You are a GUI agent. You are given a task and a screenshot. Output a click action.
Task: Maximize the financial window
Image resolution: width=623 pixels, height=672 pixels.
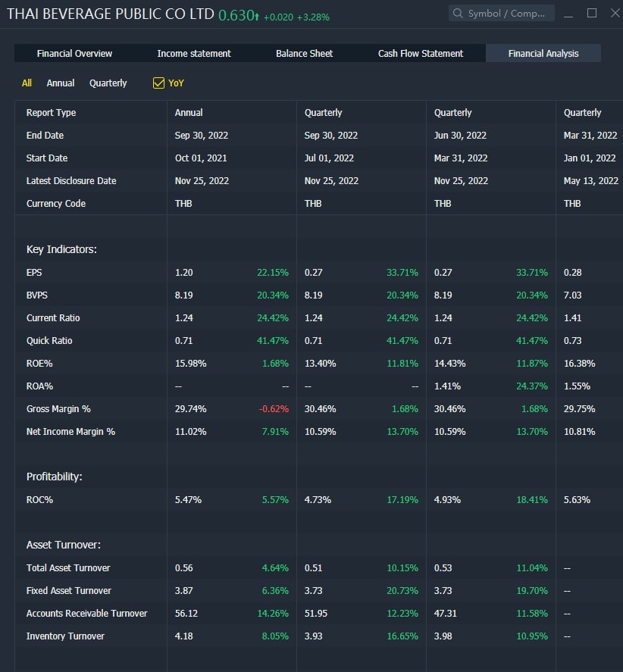[592, 14]
